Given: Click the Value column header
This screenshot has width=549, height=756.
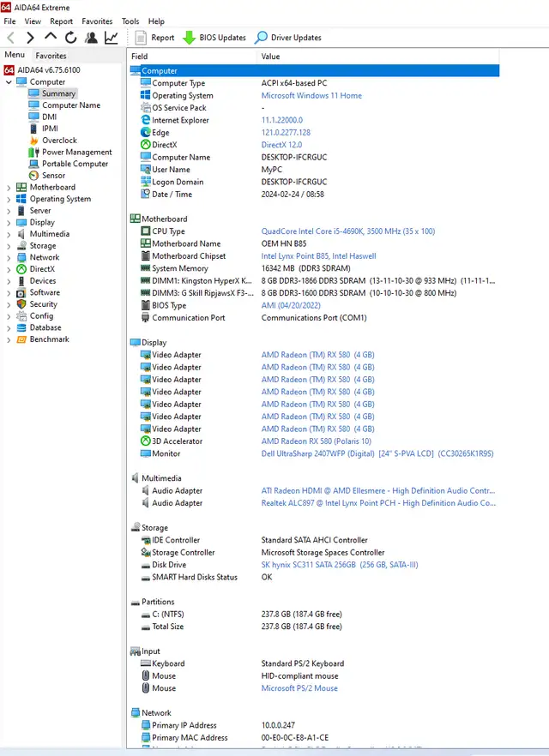Looking at the screenshot, I should coord(378,57).
